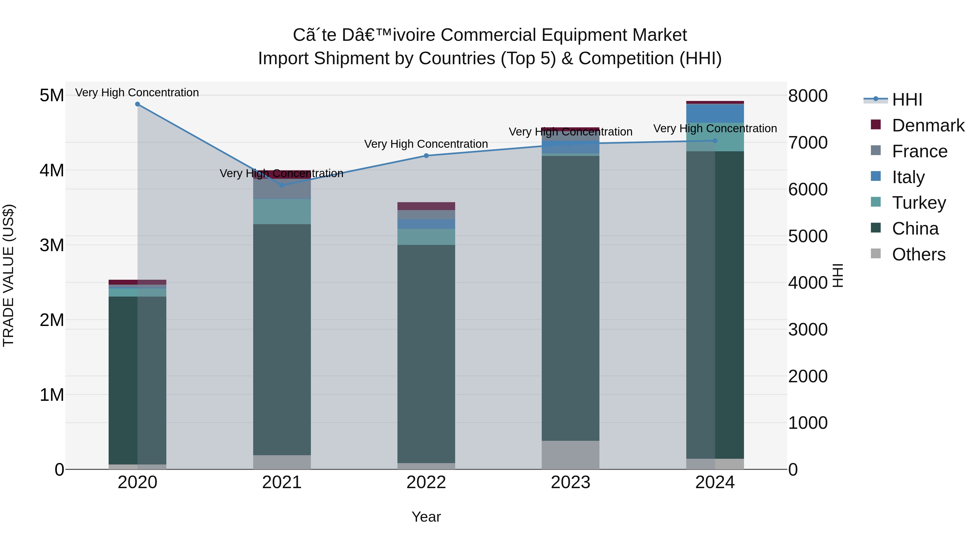Click the TRADE VALUE (US$) axis title
This screenshot has height=551, width=980.
pos(8,275)
